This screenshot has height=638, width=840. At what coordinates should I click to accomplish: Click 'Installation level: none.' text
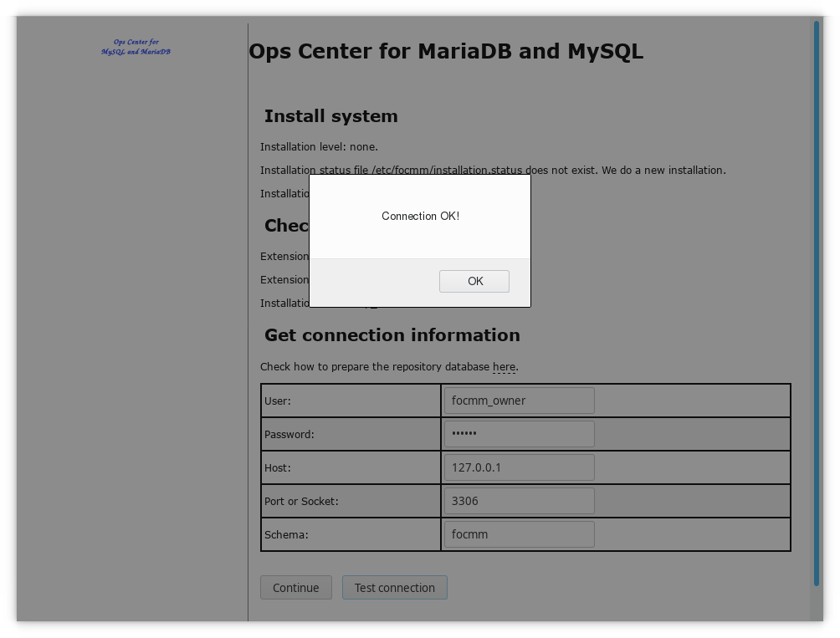(x=320, y=146)
